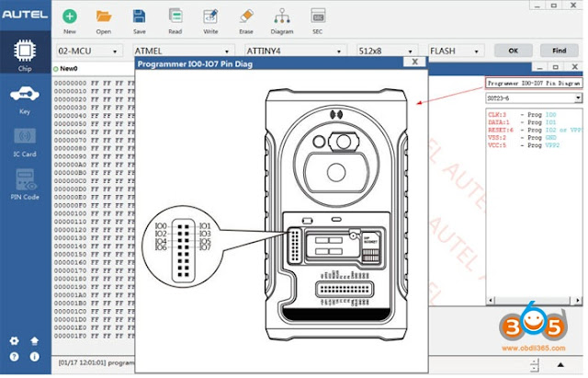Expand the 02-MCU chip type dropdown
The height and width of the screenshot is (378, 588).
(91, 51)
